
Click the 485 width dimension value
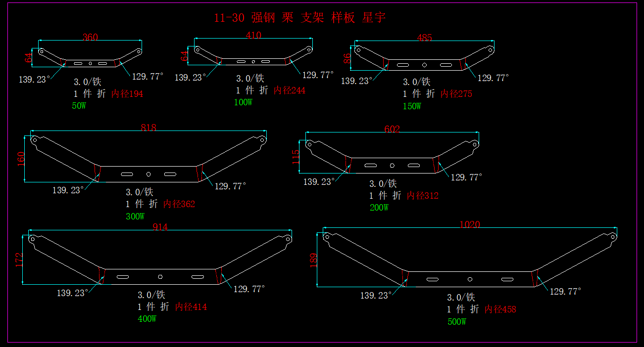click(424, 38)
